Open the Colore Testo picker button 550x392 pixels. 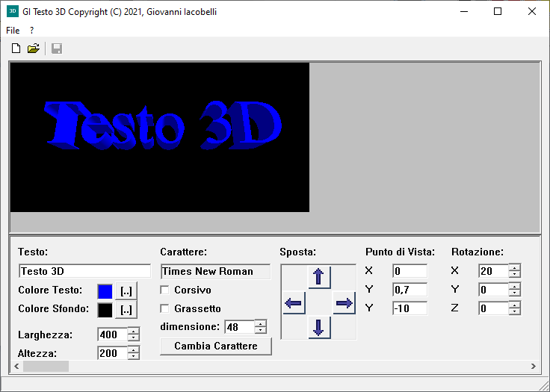[126, 291]
